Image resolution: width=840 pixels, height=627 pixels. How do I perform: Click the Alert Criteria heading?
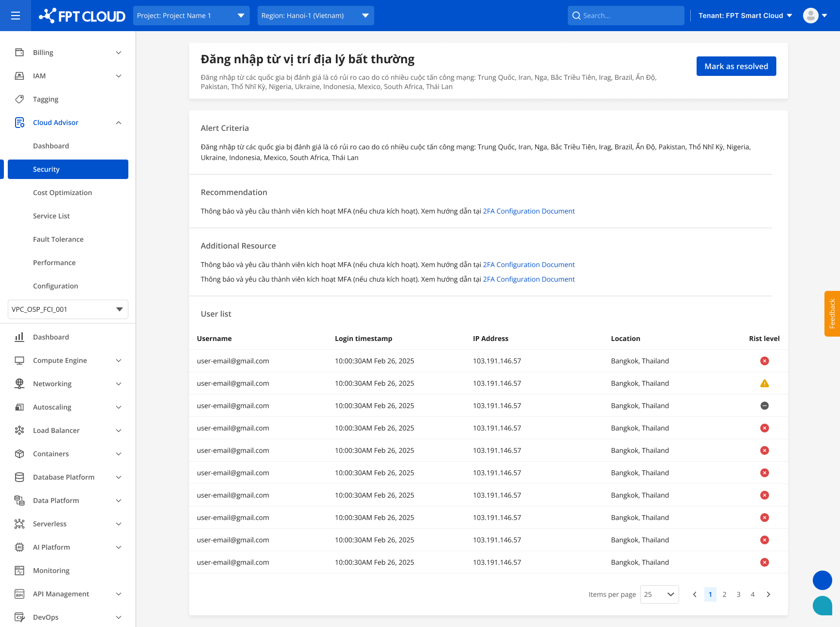[225, 128]
